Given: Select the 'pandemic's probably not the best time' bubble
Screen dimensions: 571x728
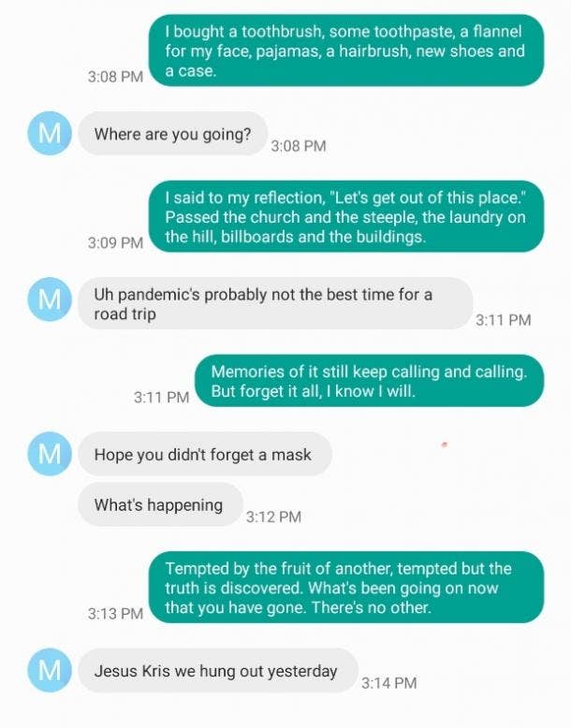Looking at the screenshot, I should click(x=275, y=303).
